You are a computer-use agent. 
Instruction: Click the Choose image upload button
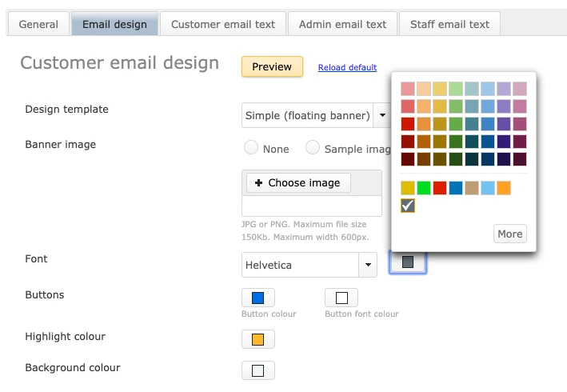pyautogui.click(x=298, y=183)
